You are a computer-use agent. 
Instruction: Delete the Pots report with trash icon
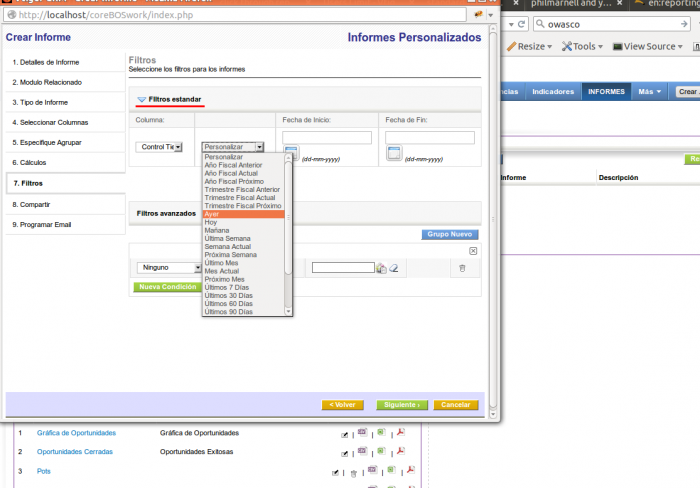pos(353,471)
